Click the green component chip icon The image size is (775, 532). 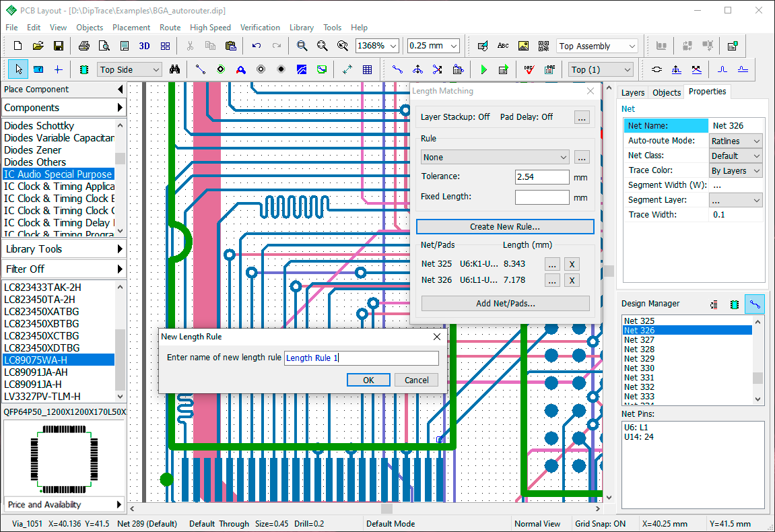pos(84,70)
